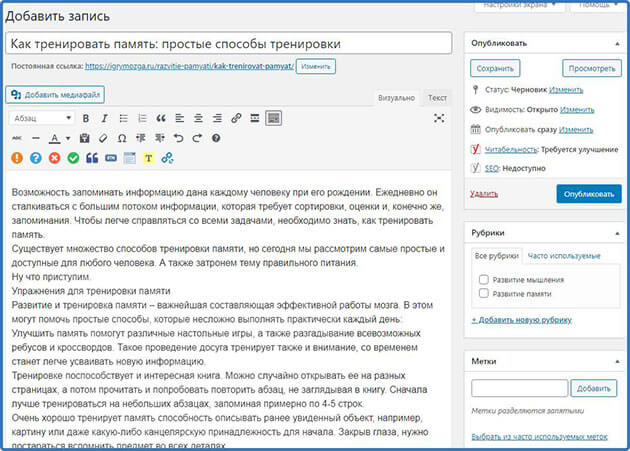The image size is (630, 451).
Task: Toggle italic formatting
Action: (x=104, y=118)
